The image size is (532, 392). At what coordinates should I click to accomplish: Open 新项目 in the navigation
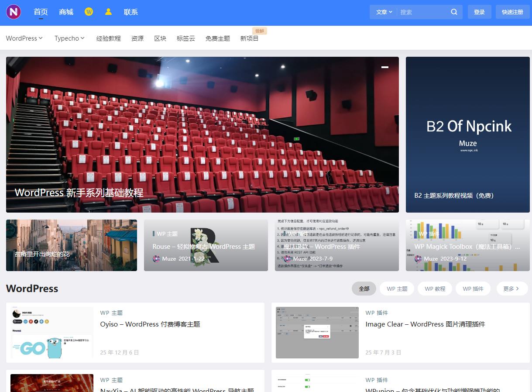point(250,38)
